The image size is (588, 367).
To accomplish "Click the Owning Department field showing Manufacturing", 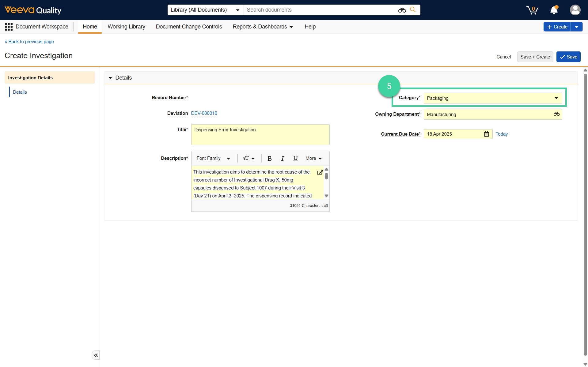I will pos(493,114).
